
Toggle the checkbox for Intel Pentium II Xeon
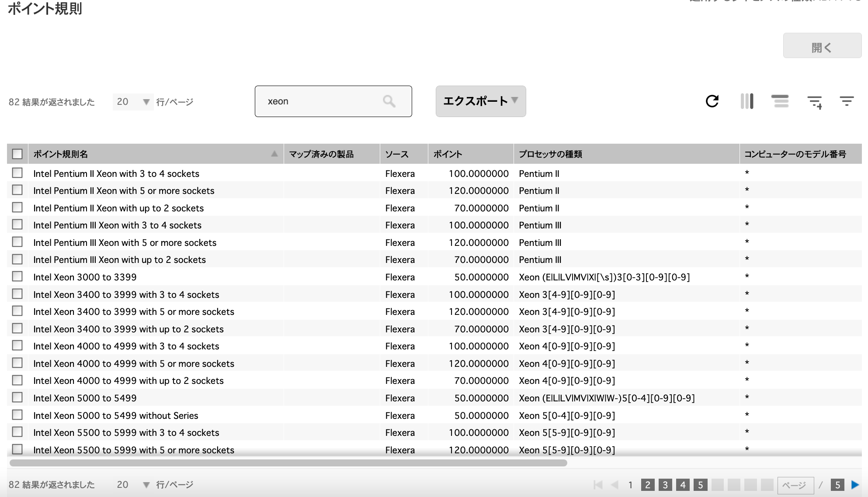click(18, 173)
